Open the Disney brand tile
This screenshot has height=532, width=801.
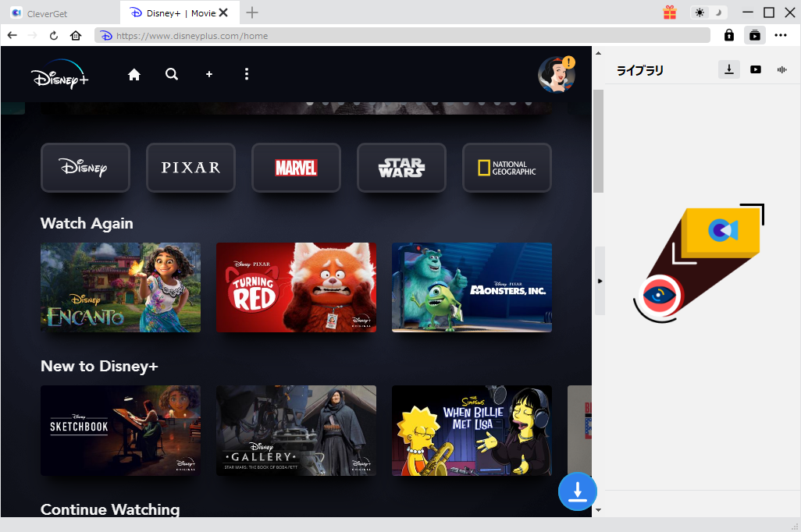(85, 168)
